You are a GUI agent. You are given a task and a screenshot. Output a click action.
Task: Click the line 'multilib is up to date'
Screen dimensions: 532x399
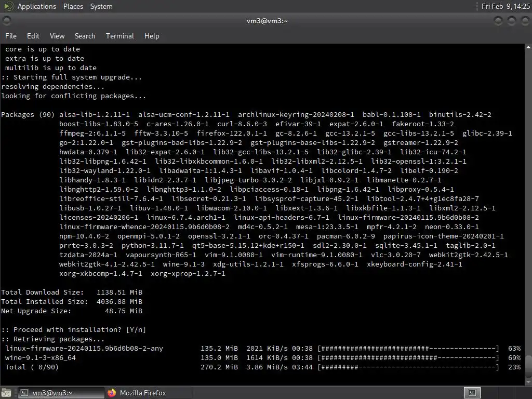pyautogui.click(x=51, y=68)
